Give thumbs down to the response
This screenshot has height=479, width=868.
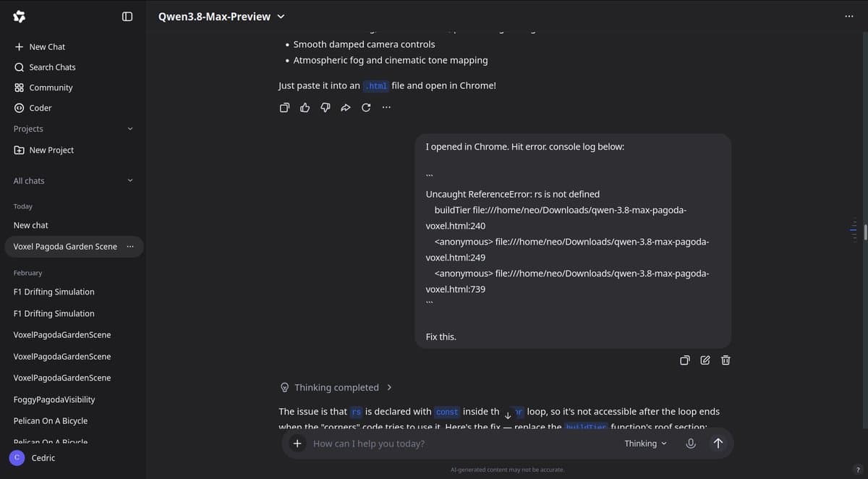point(325,108)
